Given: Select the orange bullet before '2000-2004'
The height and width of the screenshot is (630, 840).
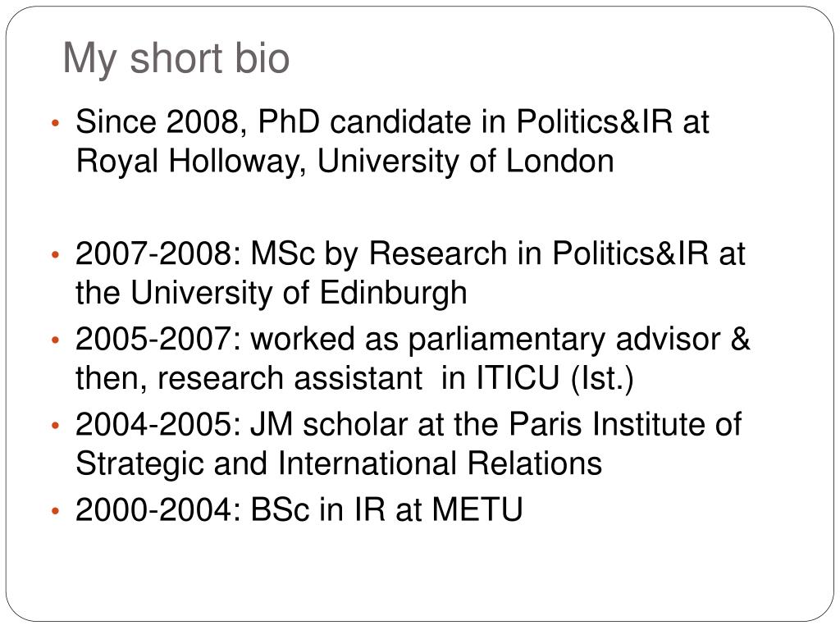Looking at the screenshot, I should pyautogui.click(x=55, y=511).
